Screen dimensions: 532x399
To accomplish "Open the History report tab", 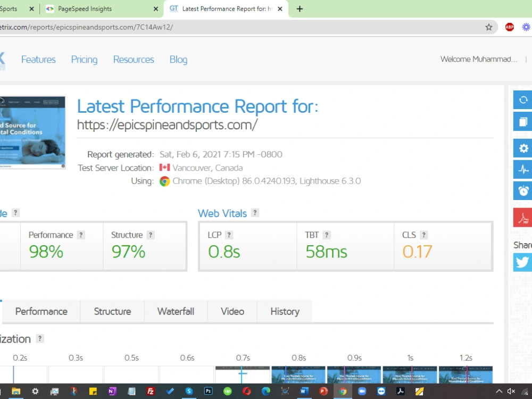I will tap(285, 311).
